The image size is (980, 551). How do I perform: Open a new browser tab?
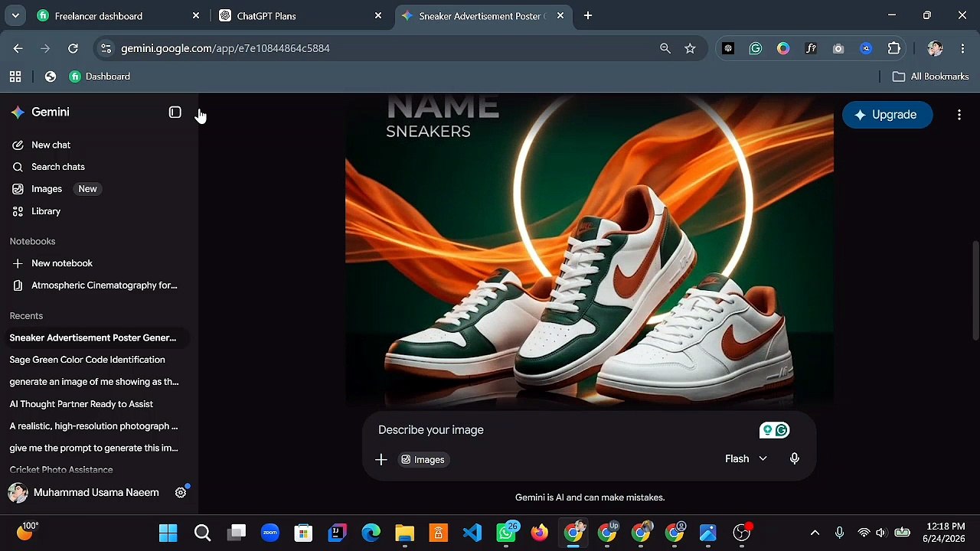588,15
